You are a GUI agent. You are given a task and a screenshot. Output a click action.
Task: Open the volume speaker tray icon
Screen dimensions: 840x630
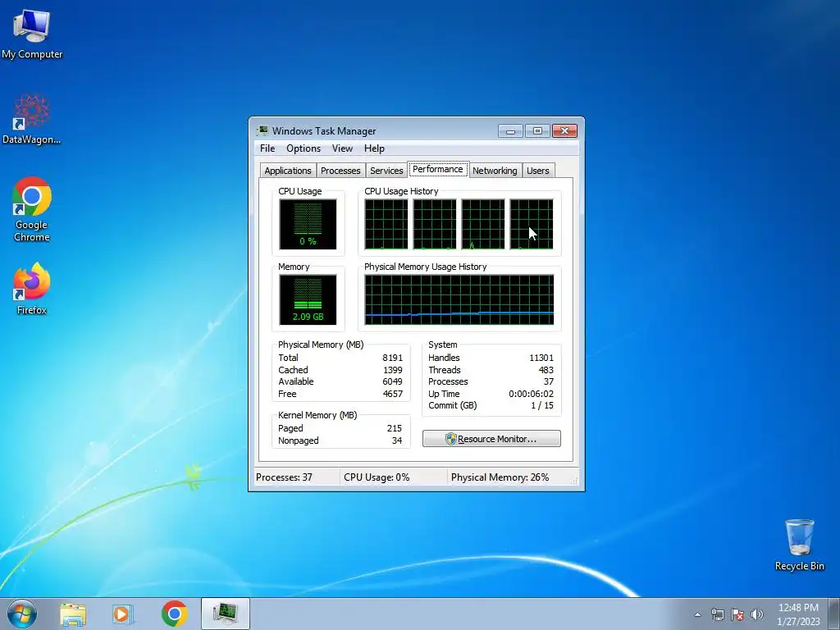pos(756,614)
